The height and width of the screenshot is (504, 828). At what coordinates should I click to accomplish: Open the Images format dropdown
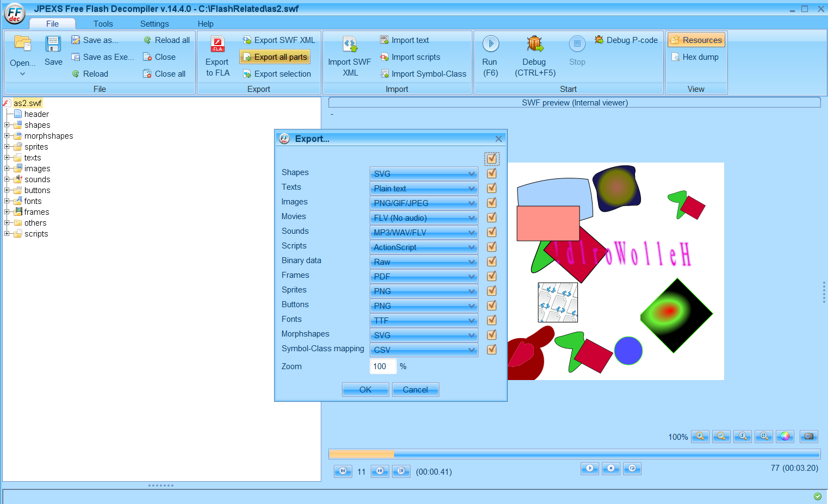pos(424,203)
